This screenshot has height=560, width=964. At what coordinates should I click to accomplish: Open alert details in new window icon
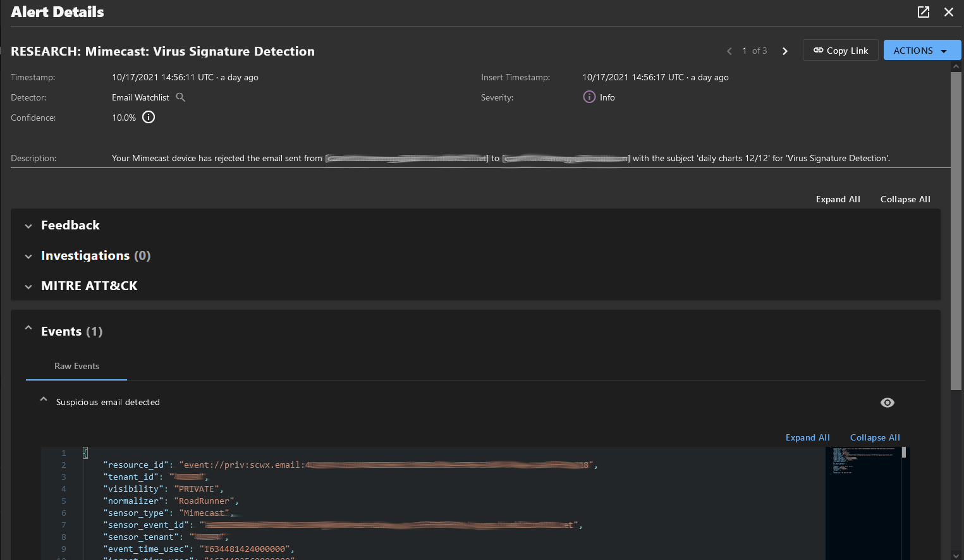(x=924, y=12)
